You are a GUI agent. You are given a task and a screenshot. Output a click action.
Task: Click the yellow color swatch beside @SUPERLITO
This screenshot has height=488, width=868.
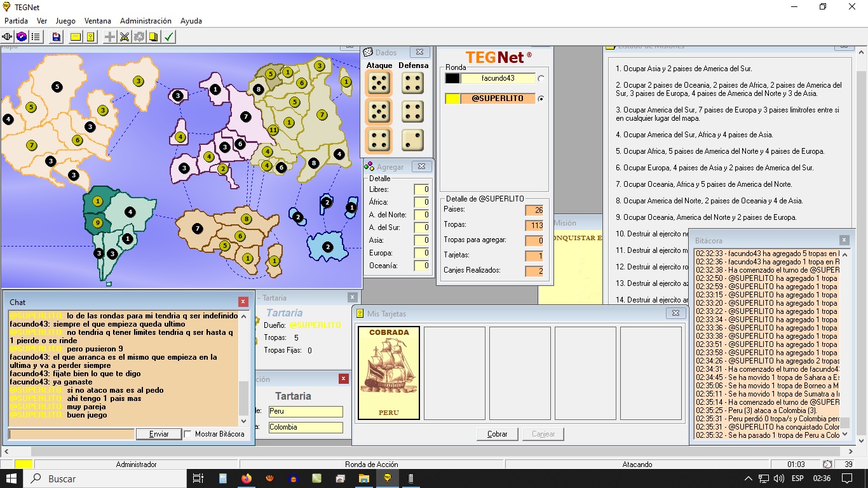tap(452, 99)
